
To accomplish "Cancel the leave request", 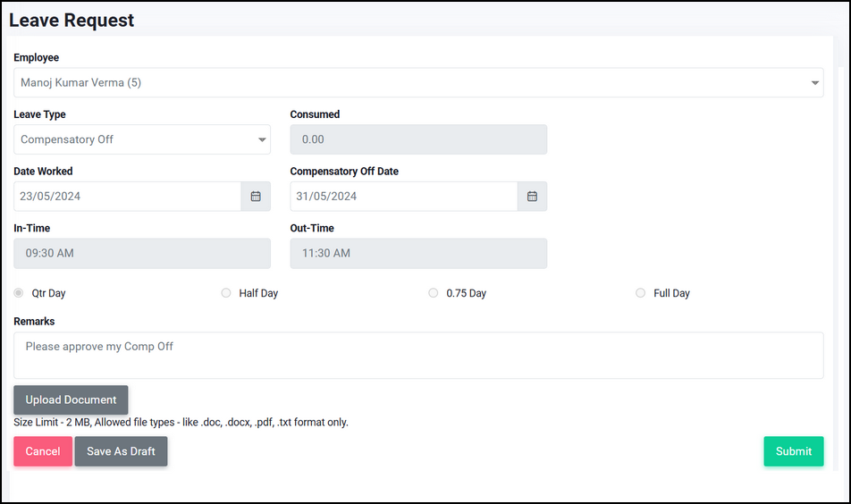I will [x=43, y=451].
